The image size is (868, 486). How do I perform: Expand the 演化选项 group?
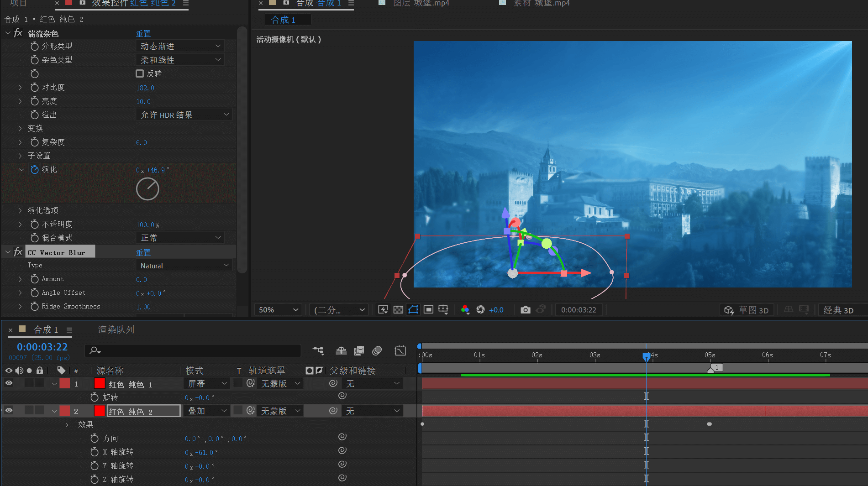point(20,210)
